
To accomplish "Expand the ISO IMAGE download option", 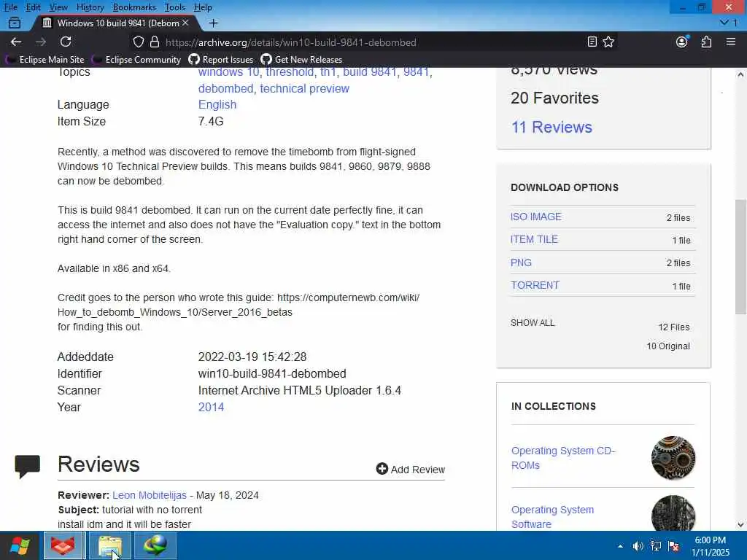I will pyautogui.click(x=536, y=217).
